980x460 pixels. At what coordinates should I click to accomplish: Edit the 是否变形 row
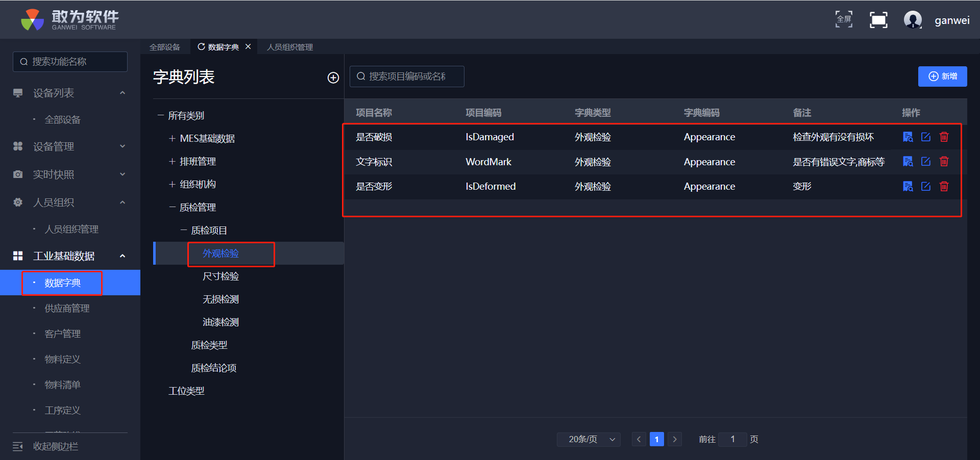926,186
